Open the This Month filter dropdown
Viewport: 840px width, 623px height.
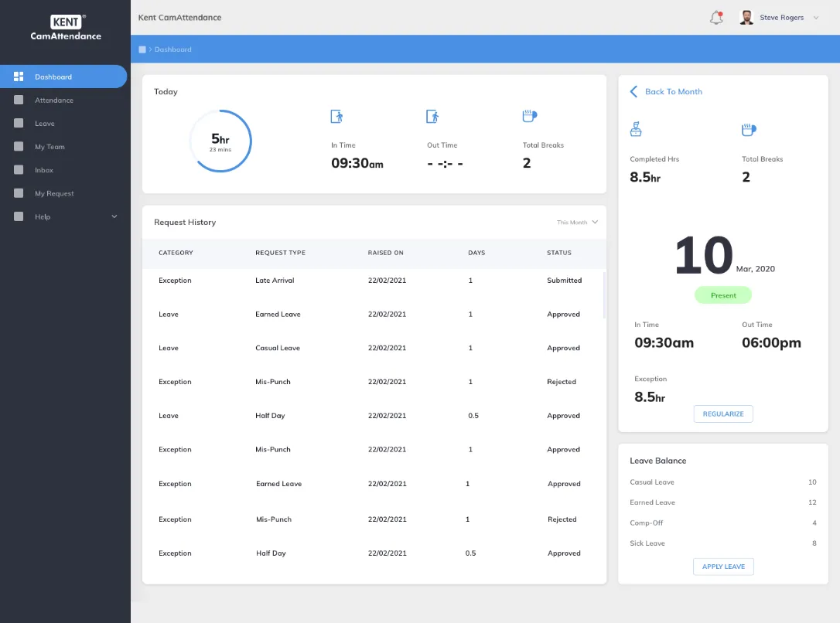577,222
